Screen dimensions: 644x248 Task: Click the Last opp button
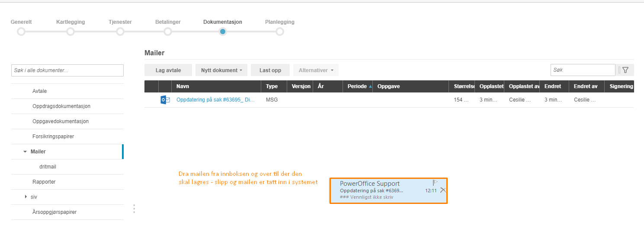[270, 70]
